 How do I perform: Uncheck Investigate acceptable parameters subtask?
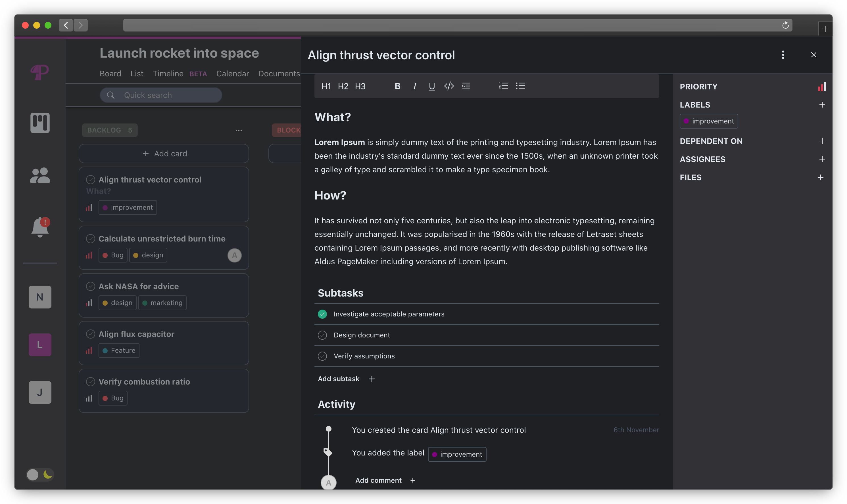coord(322,314)
